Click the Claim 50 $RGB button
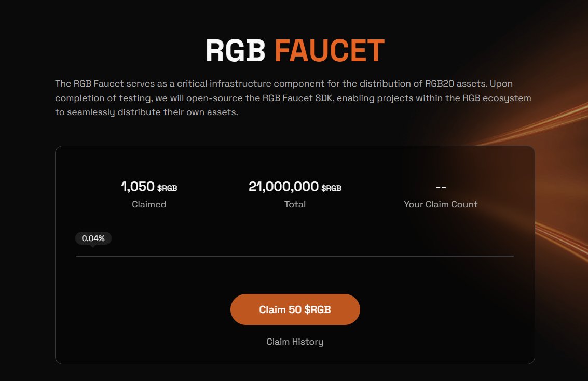 [x=295, y=309]
